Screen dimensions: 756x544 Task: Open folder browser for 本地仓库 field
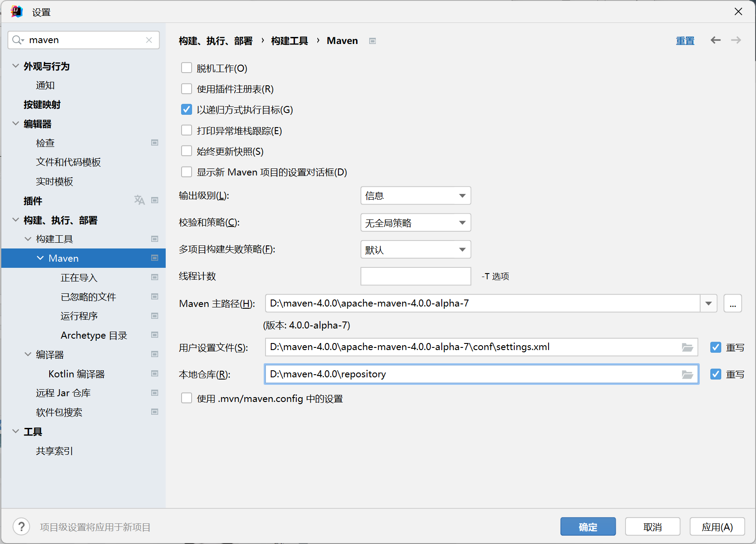(x=687, y=374)
